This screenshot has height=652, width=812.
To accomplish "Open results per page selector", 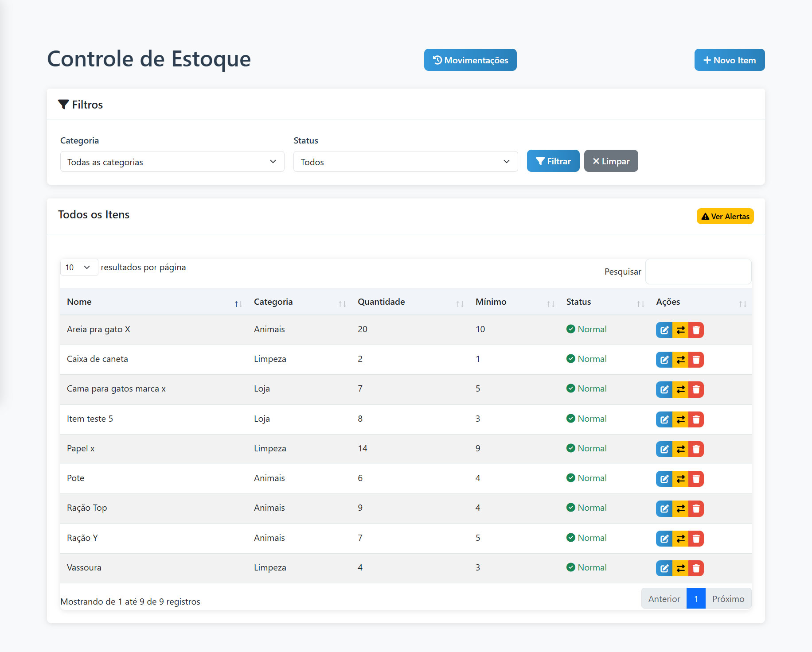I will (x=78, y=268).
